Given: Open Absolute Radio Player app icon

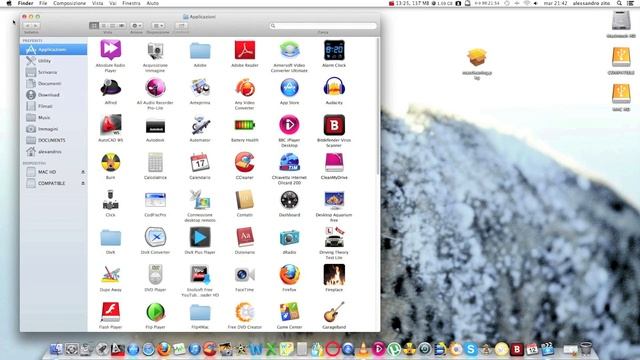Looking at the screenshot, I should point(111,50).
